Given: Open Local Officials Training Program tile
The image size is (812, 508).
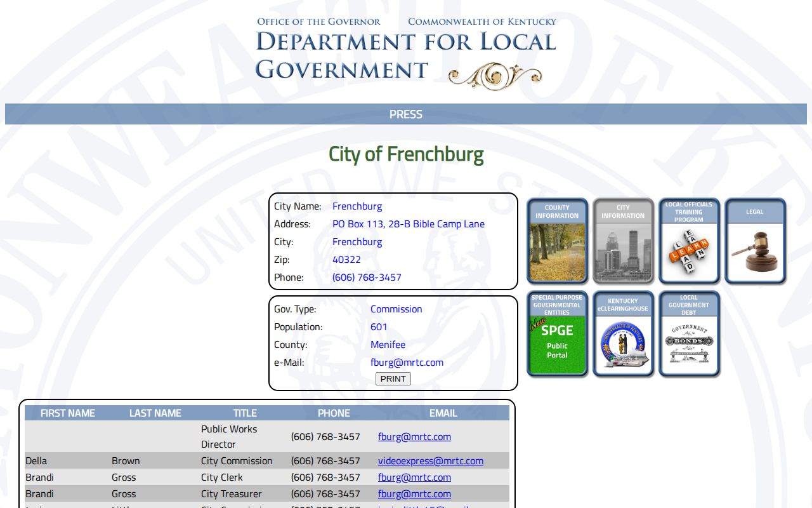Looking at the screenshot, I should (689, 241).
